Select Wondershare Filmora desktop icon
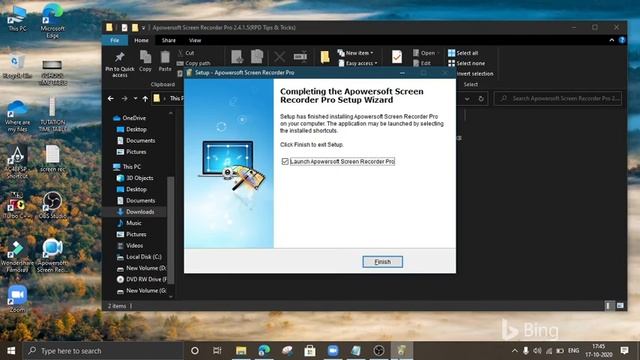This screenshot has width=640, height=360. pos(17,256)
